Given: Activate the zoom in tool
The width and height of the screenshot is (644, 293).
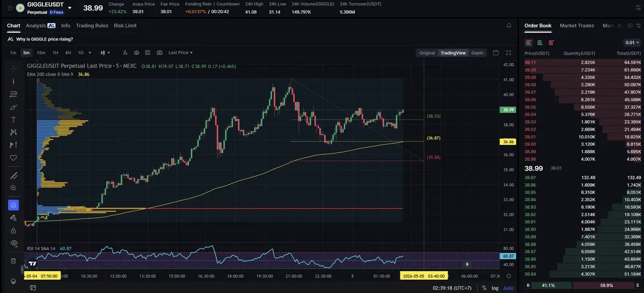Looking at the screenshot, I should click(x=14, y=188).
